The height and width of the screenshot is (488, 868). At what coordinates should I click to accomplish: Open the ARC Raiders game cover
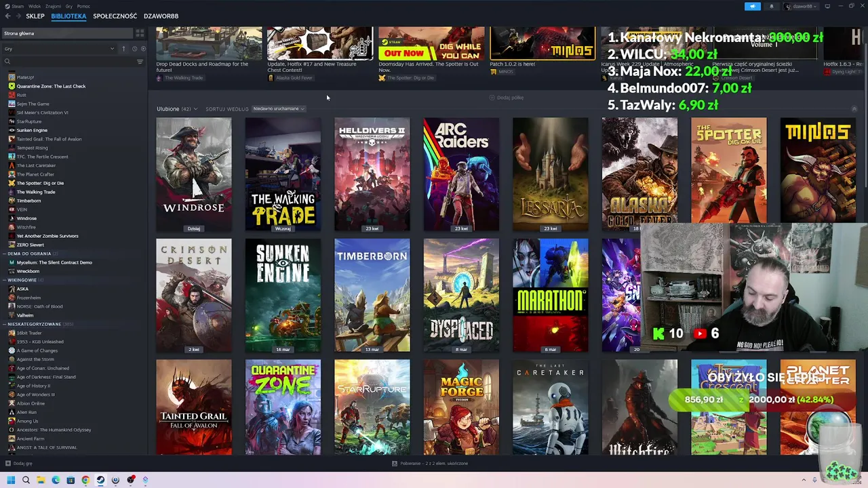tap(461, 174)
